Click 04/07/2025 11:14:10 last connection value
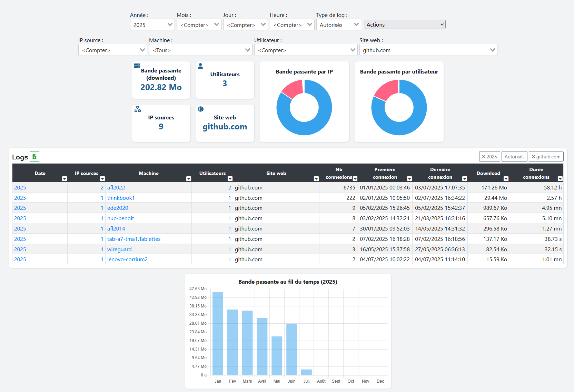574x392 pixels. click(x=440, y=259)
